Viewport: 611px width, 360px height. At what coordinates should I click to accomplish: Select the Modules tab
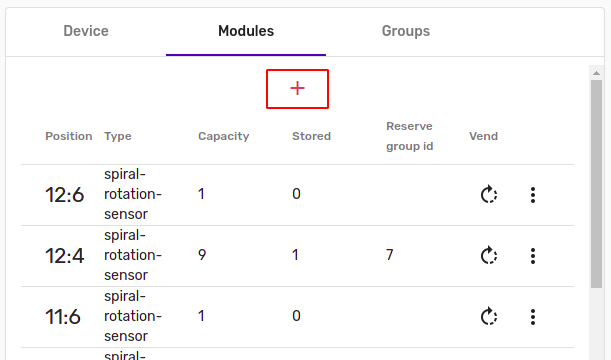[x=246, y=31]
